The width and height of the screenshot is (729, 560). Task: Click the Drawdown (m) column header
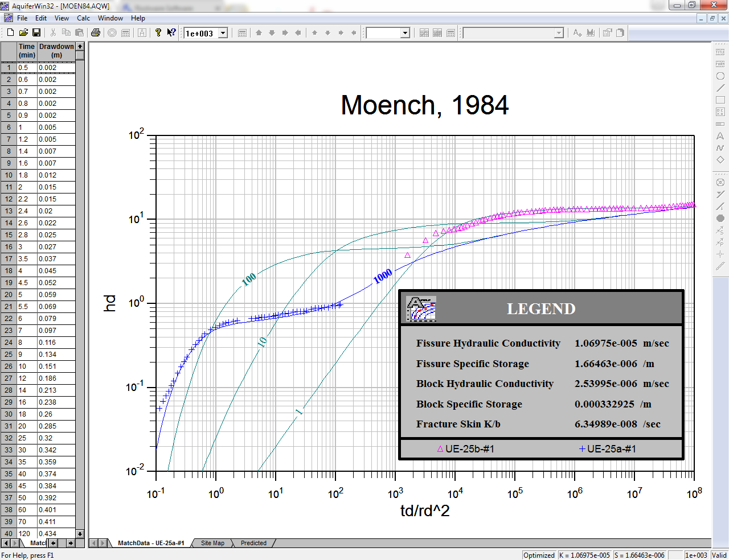(x=56, y=51)
